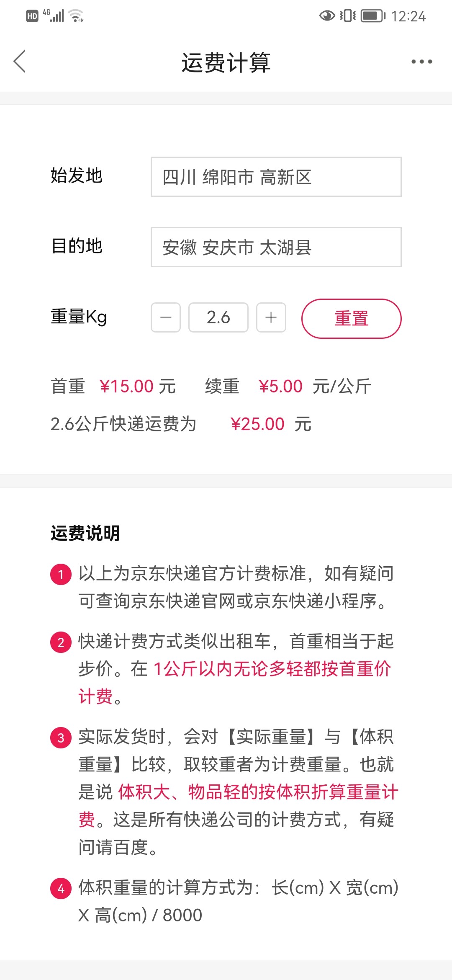
Task: Tap the 4G signal strength icon
Action: point(54,15)
